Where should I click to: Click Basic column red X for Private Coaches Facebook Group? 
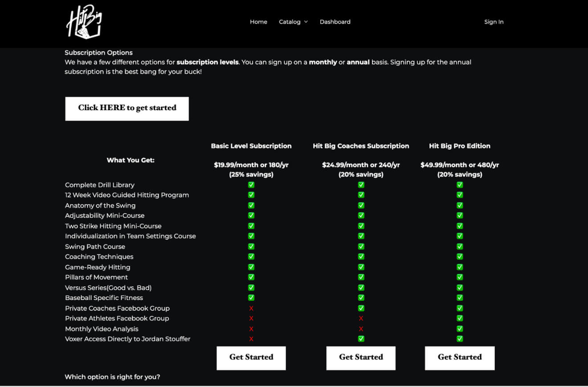tap(251, 308)
